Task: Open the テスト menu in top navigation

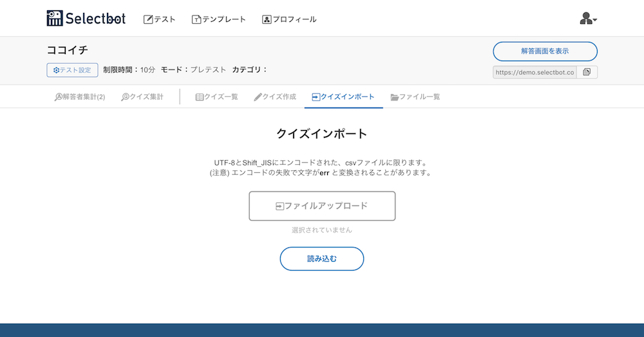Action: 159,19
